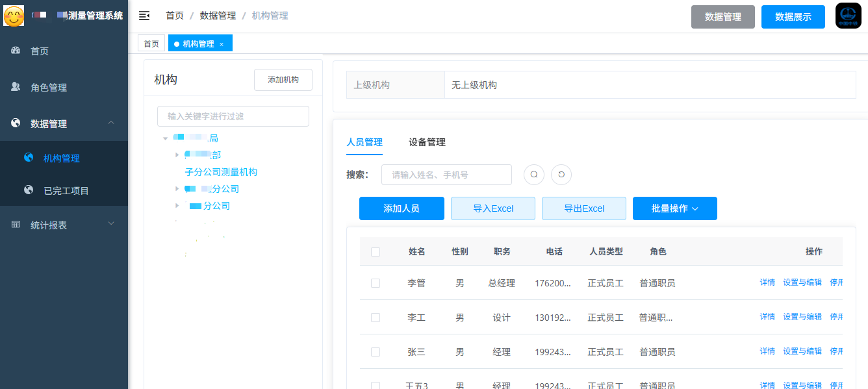Viewport: 868px width, 389px height.
Task: Click the 导出Excel button
Action: click(x=584, y=208)
